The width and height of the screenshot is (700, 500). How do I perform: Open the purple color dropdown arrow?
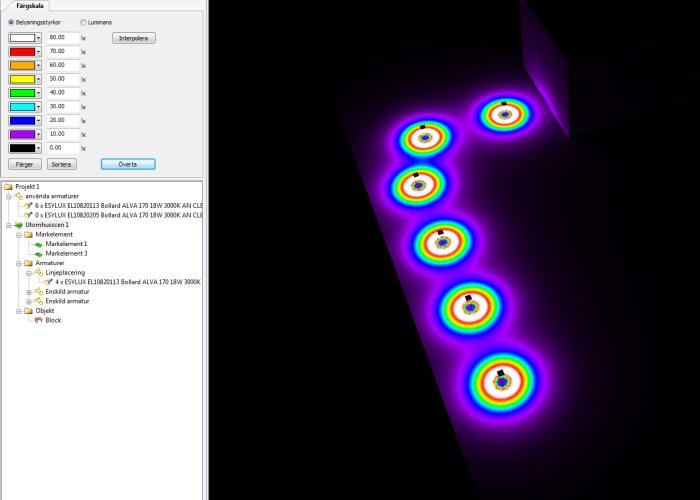(x=38, y=134)
